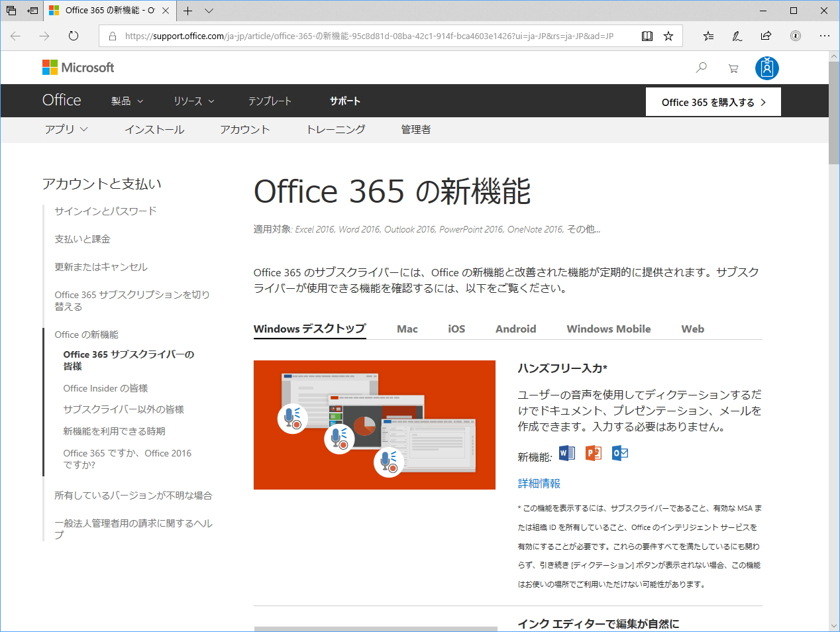
Task: Open Windows Ink notes with the pen icon
Action: pyautogui.click(x=736, y=36)
